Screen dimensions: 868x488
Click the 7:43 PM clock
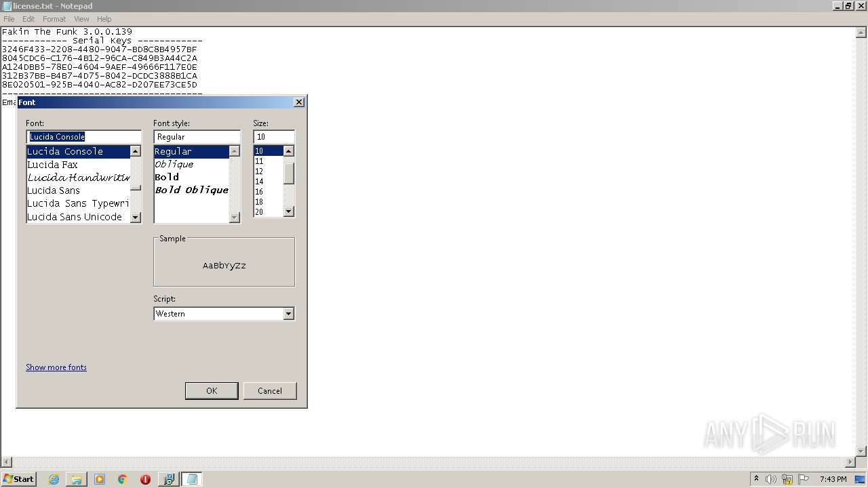pyautogui.click(x=833, y=479)
